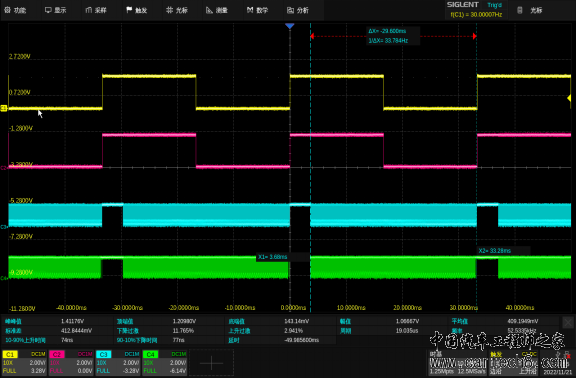The width and height of the screenshot is (576, 378).
Task: Open the 时基 timebase settings box
Action: [x=457, y=363]
